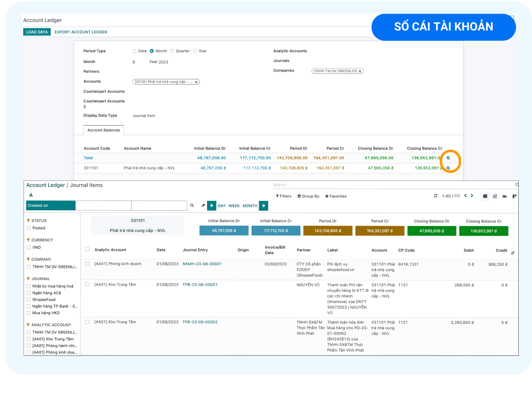The image size is (532, 399).
Task: Click the green Closing Balance Cr amount box
Action: pyautogui.click(x=484, y=231)
